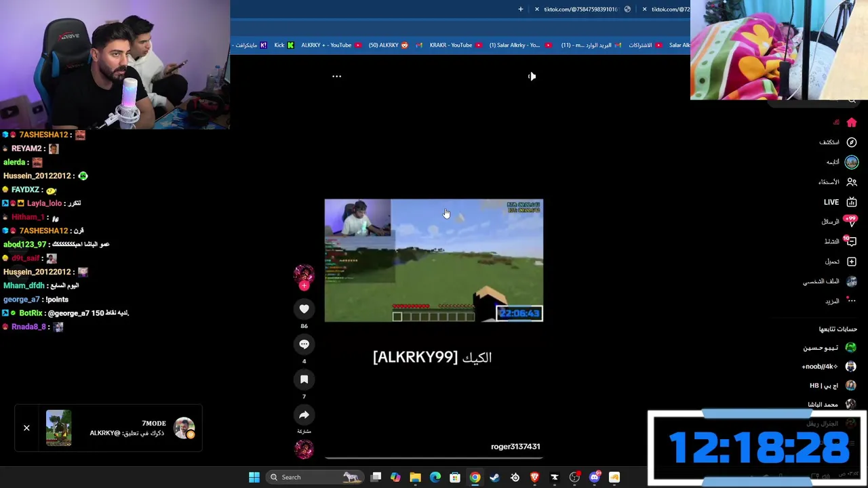Open the Explore (استكشف) sidebar item
Viewport: 868px width, 488px height.
(x=838, y=142)
